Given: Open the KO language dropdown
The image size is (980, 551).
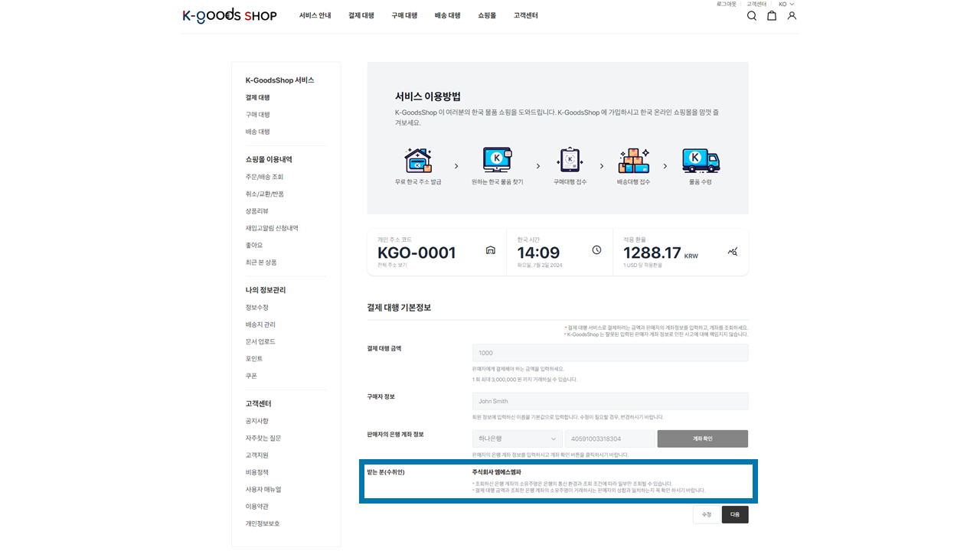Looking at the screenshot, I should point(786,5).
